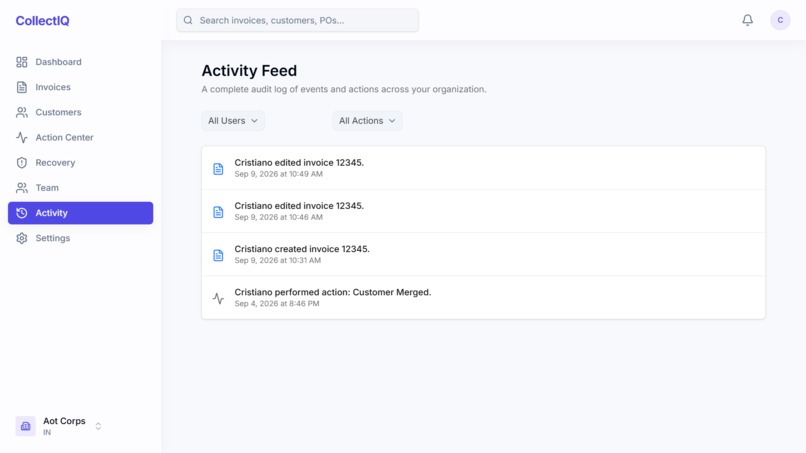Select 'Cristiano edited invoice 12345' at 10:46 AM
The height and width of the screenshot is (453, 806).
[483, 211]
